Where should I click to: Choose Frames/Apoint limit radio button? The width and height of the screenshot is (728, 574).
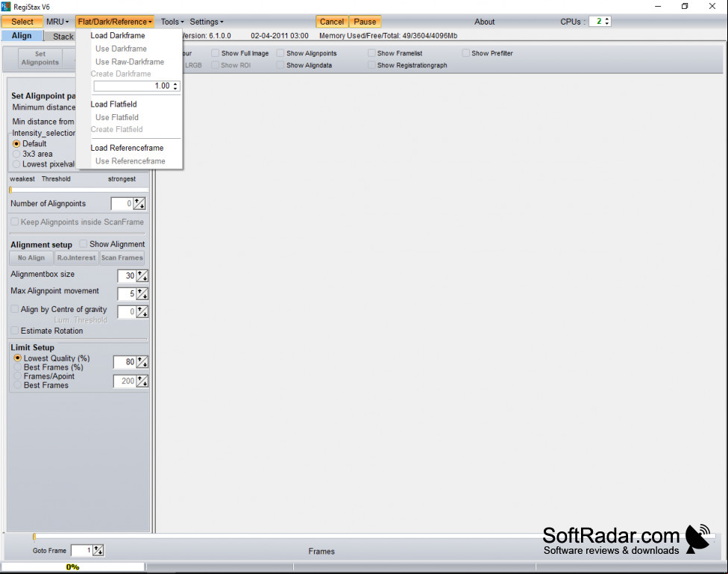pyautogui.click(x=18, y=376)
